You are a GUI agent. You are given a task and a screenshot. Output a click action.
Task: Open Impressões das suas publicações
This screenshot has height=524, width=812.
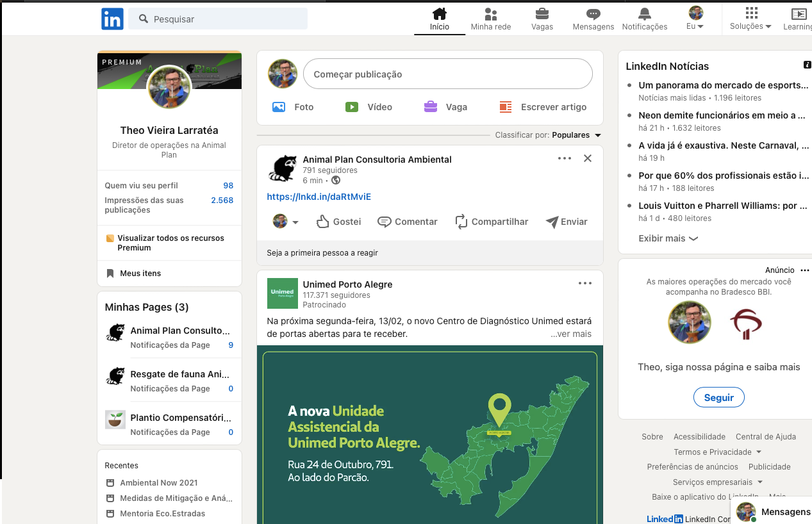pos(169,205)
